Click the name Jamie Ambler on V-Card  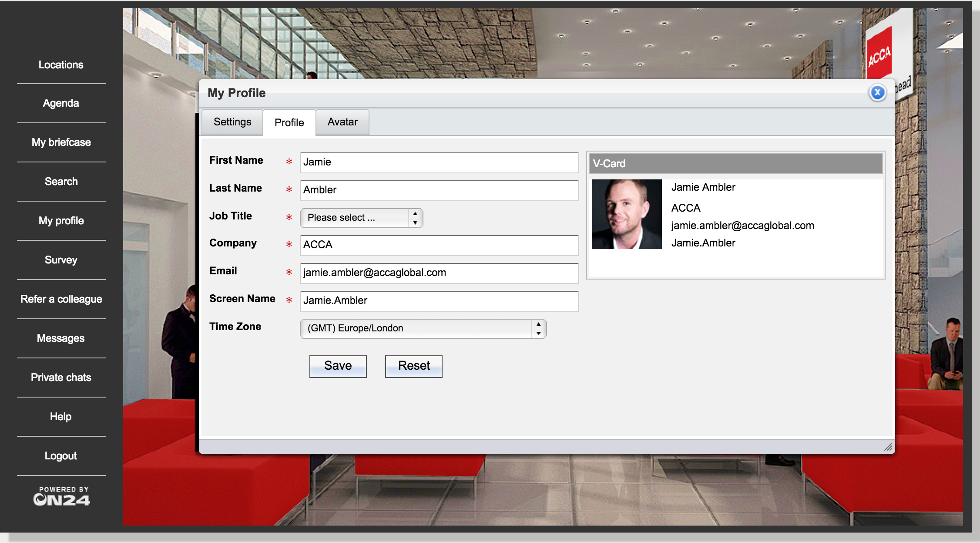(703, 187)
